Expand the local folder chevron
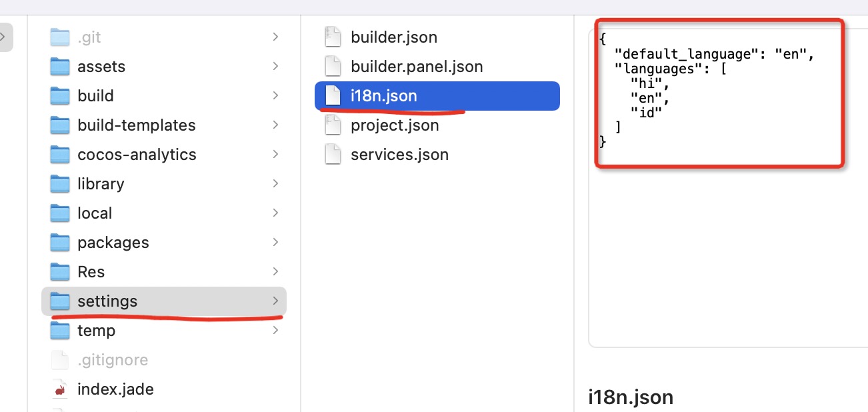This screenshot has height=412, width=868. 275,213
